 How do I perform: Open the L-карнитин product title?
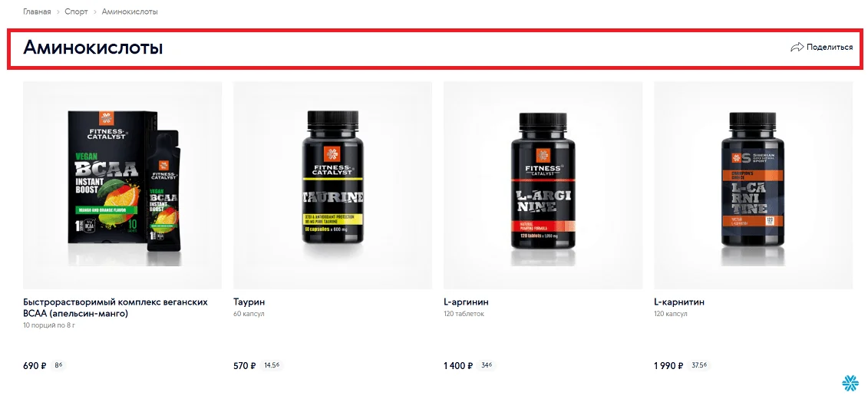pyautogui.click(x=679, y=302)
